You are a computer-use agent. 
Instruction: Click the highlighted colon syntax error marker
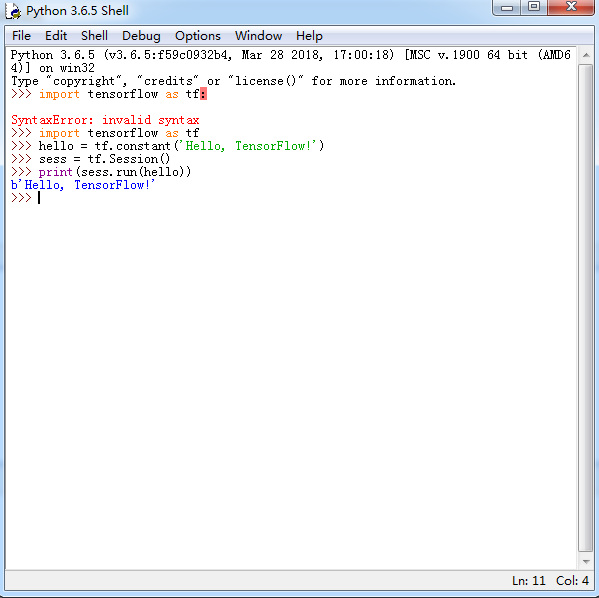coord(203,94)
